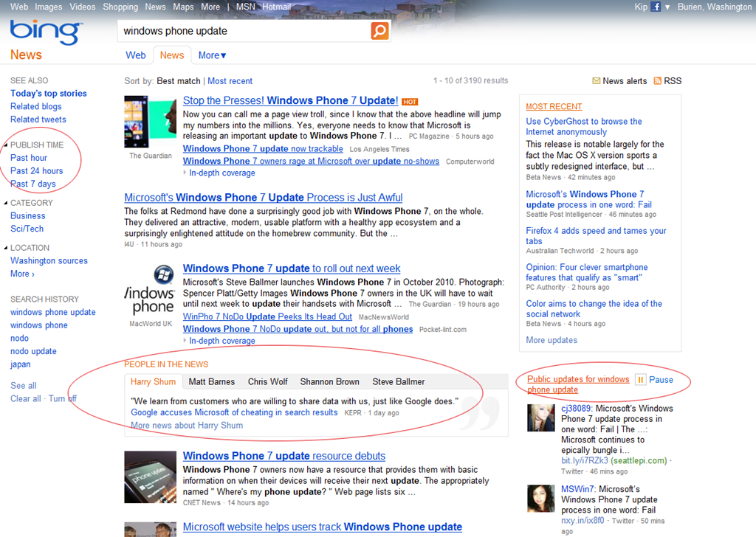The image size is (756, 537).
Task: Filter by Past hour
Action: (x=29, y=158)
